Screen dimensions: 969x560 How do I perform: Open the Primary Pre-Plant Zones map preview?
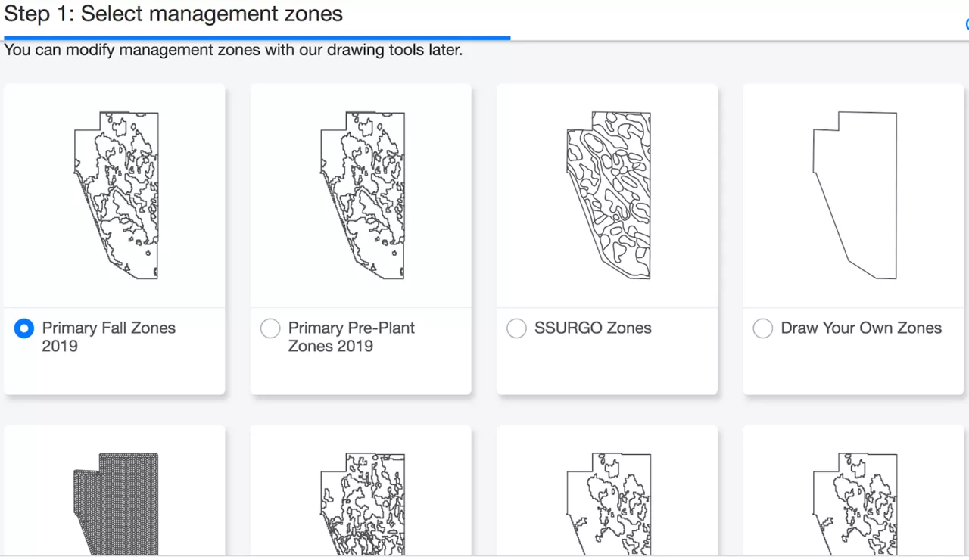pos(363,195)
